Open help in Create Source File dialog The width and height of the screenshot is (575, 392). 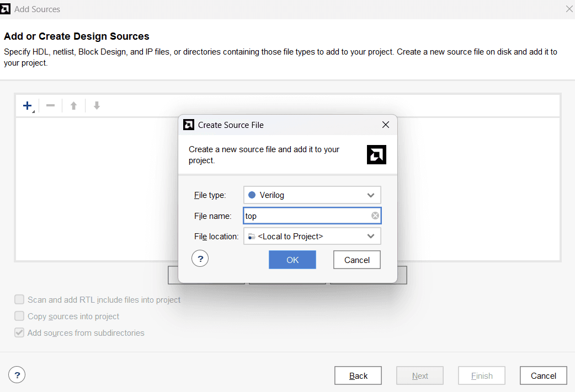point(200,258)
